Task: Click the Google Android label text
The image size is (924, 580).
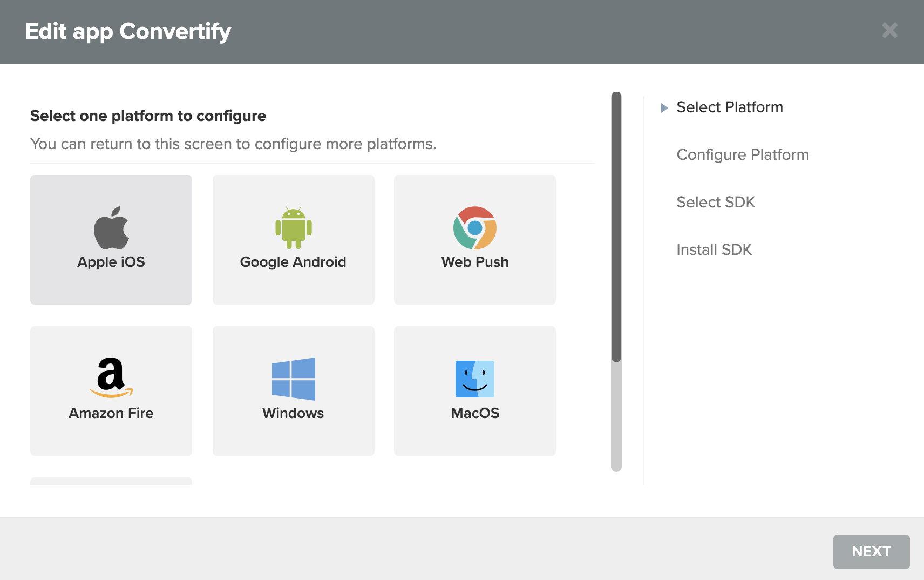Action: click(293, 262)
